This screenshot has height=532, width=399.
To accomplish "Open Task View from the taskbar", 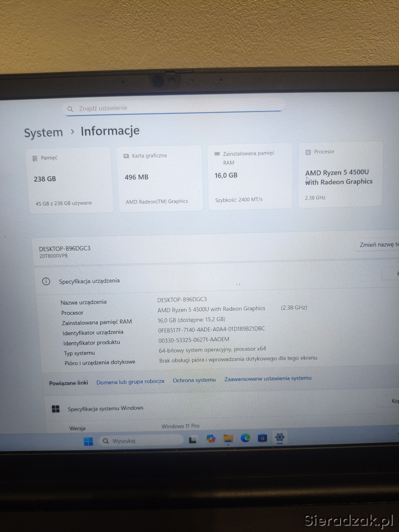I will pos(193,440).
